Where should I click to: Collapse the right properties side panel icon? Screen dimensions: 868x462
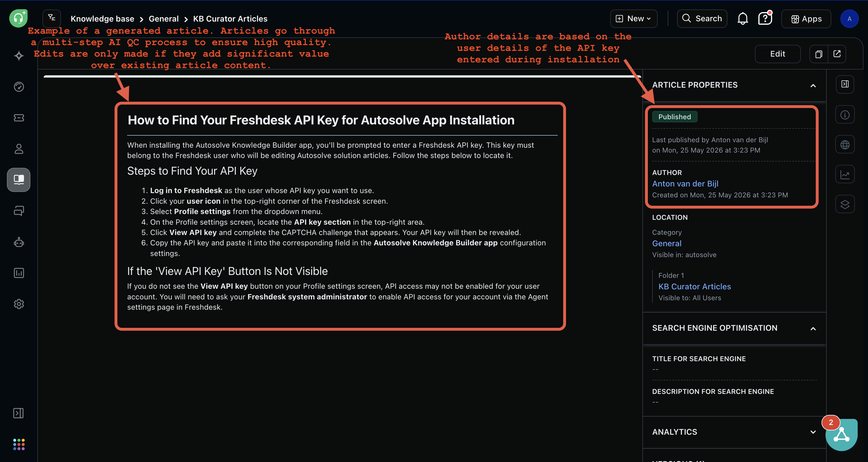point(845,84)
